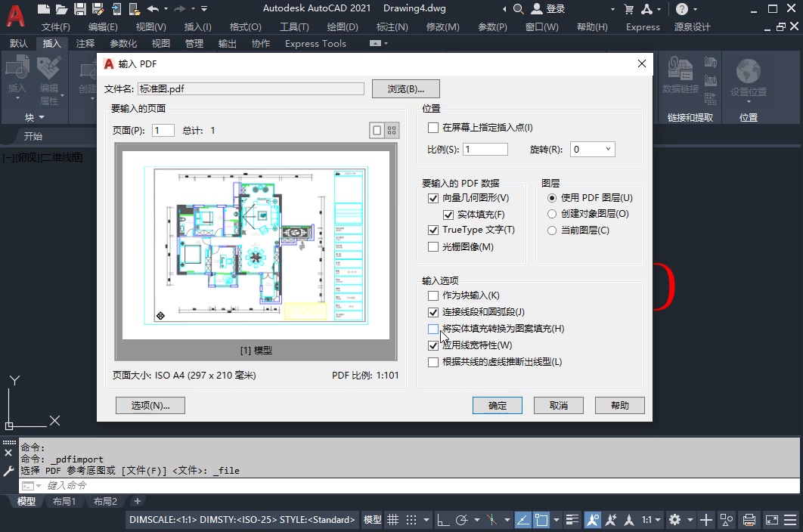Viewport: 803px width, 532px height.
Task: Check 在屏幕上指定插入点 option
Action: coord(433,128)
